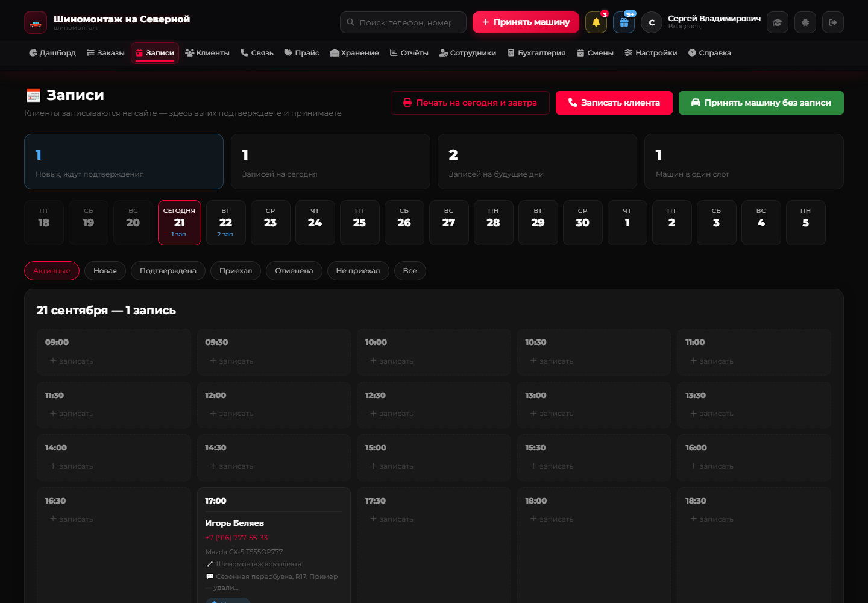Select date СР 23 in calendar strip
The width and height of the screenshot is (868, 603).
coord(271,223)
